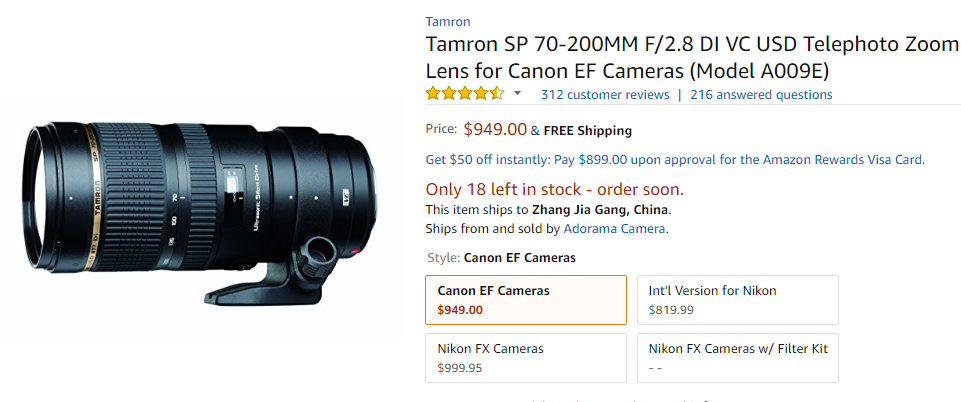The height and width of the screenshot is (402, 961).
Task: Select the Only 18 left in stock notice
Action: 555,189
